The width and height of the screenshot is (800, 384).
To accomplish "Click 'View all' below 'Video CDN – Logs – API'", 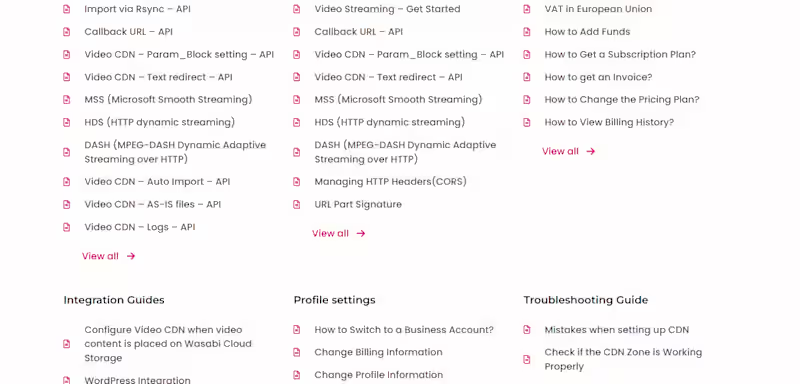I will [100, 256].
